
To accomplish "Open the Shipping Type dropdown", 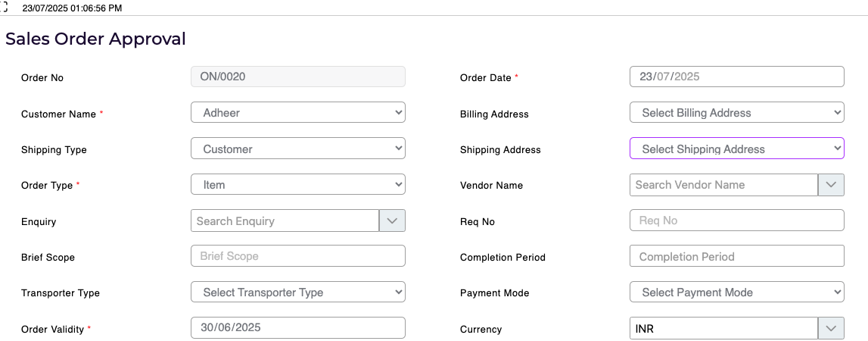I will coord(298,149).
